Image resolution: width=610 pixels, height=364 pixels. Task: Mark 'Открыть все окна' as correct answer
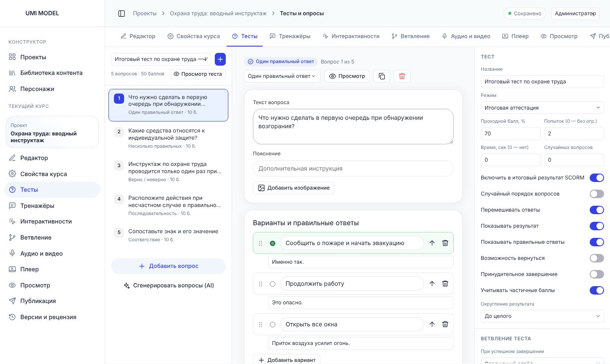[272, 325]
